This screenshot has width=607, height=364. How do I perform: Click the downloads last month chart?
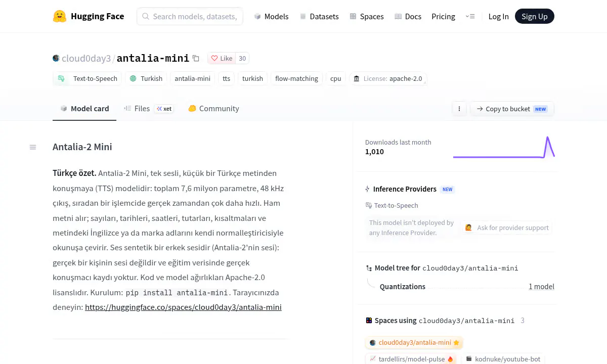pos(504,147)
